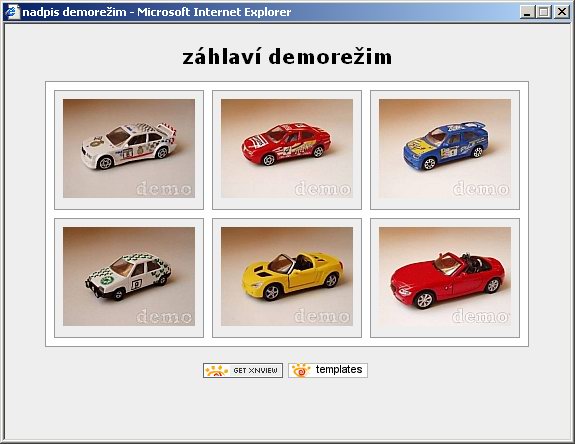Open the red convertible thumbnail

[445, 276]
